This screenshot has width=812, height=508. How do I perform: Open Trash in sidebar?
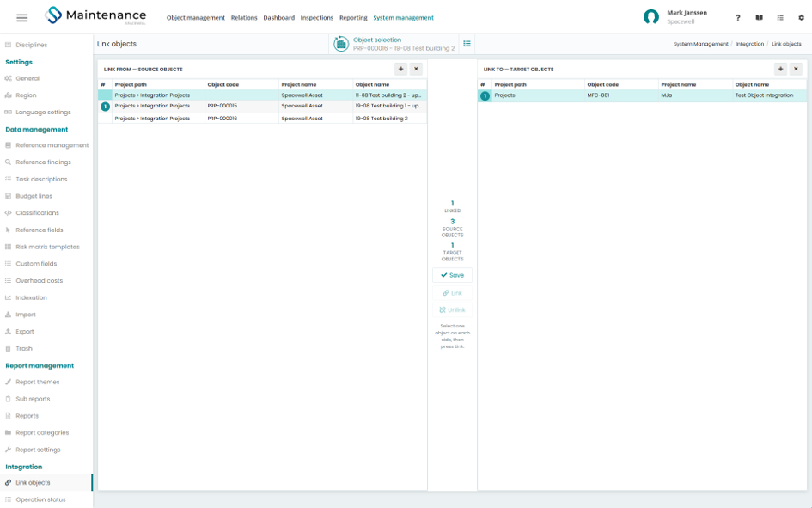[x=24, y=348]
